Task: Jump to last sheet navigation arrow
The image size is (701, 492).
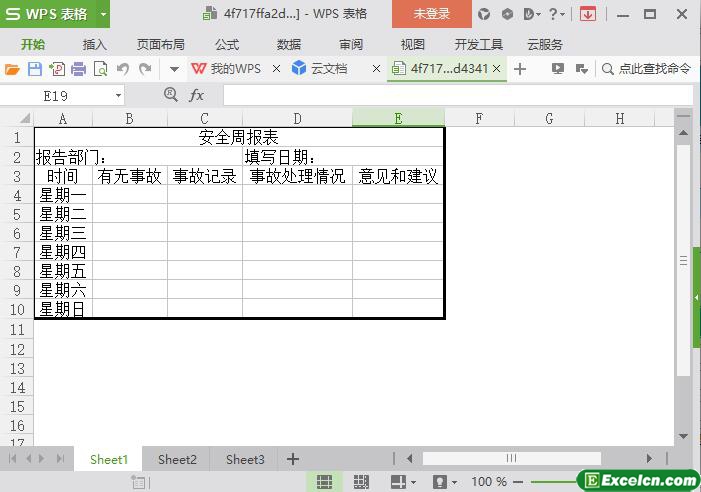Action: (60, 458)
